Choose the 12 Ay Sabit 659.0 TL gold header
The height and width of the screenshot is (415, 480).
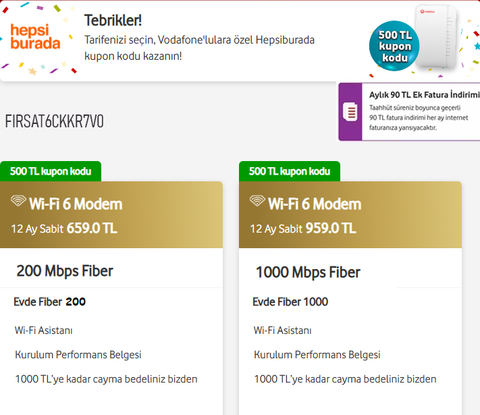coord(111,215)
